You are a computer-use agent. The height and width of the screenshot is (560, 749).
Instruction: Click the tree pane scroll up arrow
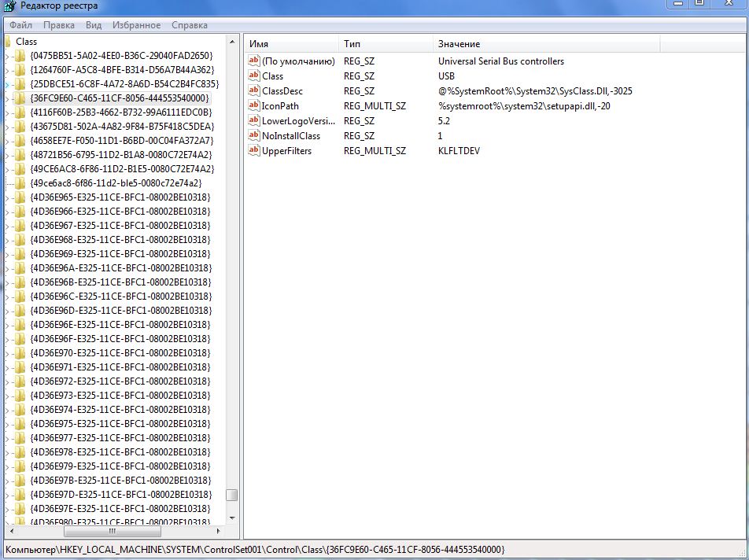point(232,42)
